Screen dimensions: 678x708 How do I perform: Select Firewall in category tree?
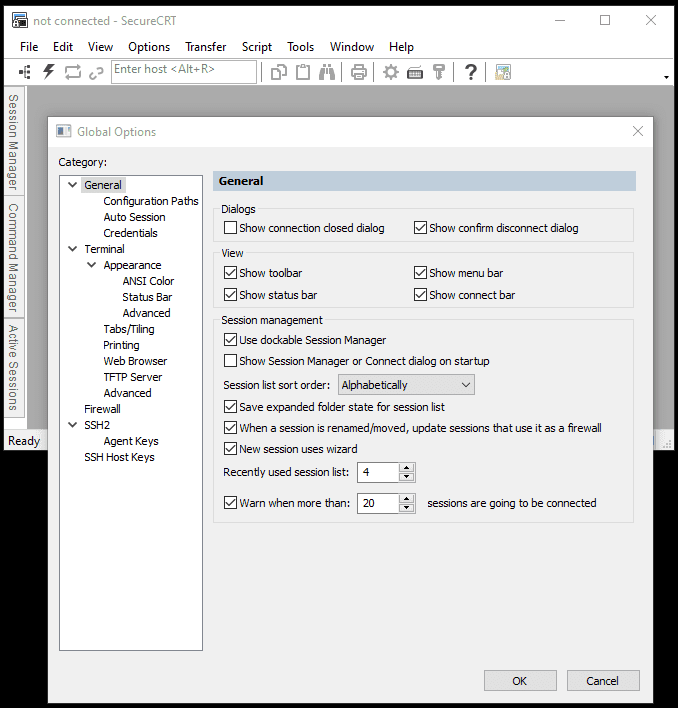click(102, 409)
